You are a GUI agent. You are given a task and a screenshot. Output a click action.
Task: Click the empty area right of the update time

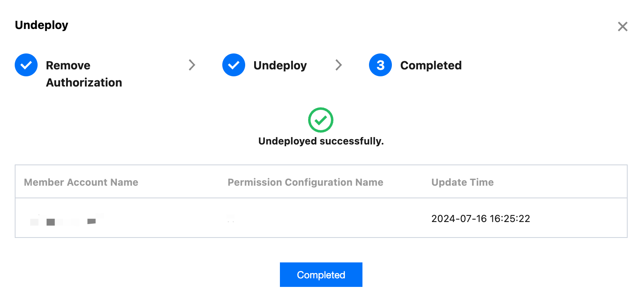580,219
